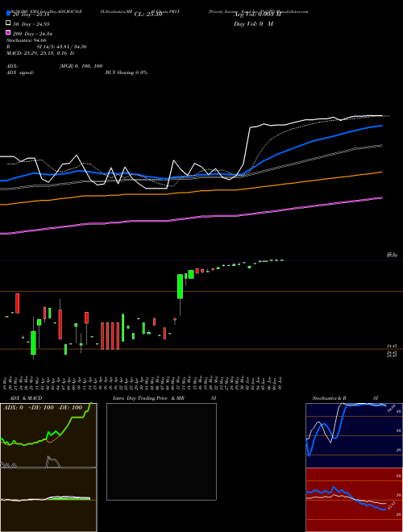Click the white 50 Day legend swatch
Viewport: 403px width, 532px height.
pos(8,23)
